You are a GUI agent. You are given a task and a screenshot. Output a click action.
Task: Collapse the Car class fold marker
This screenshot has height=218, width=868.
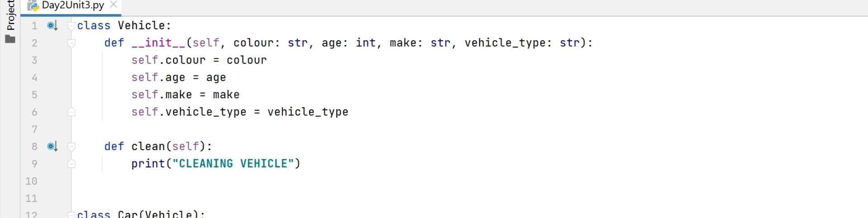click(x=71, y=214)
